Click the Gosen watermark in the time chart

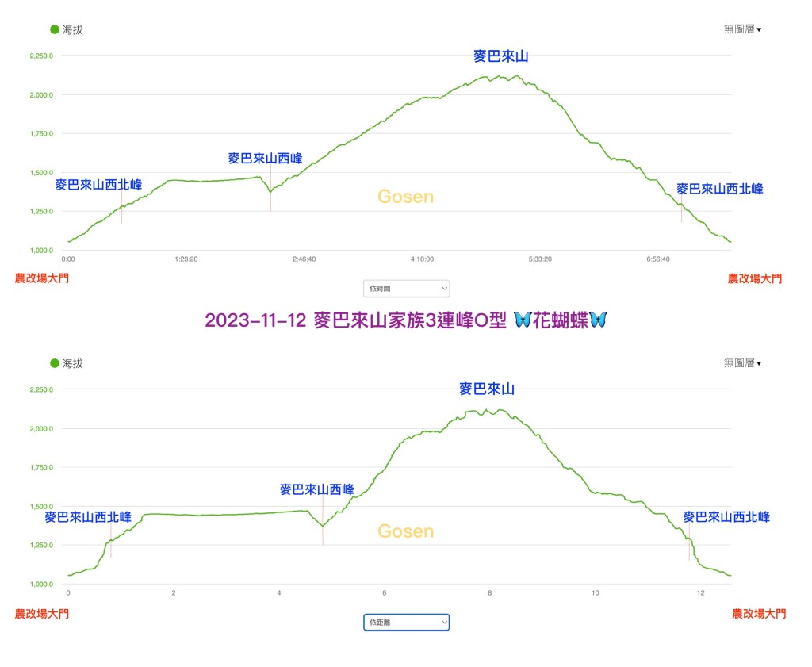(405, 197)
